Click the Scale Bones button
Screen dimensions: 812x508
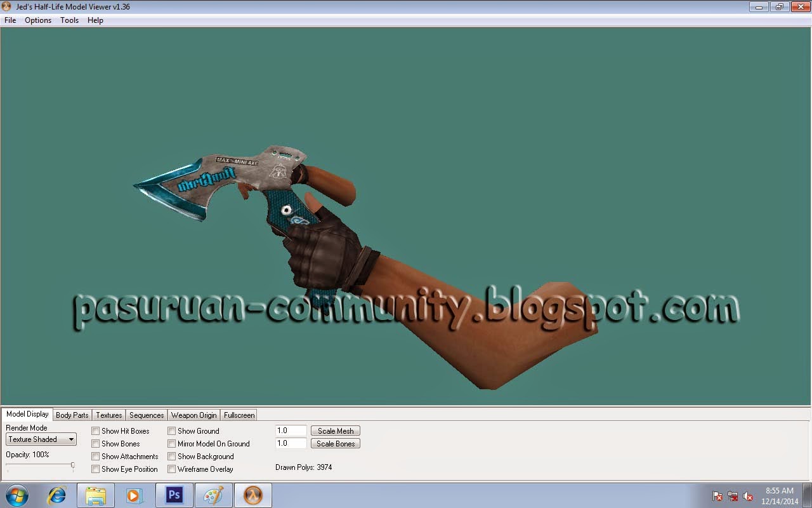pyautogui.click(x=336, y=444)
